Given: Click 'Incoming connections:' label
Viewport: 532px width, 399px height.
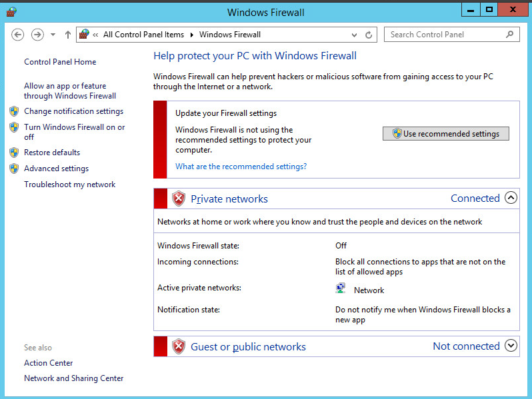Looking at the screenshot, I should pos(198,262).
